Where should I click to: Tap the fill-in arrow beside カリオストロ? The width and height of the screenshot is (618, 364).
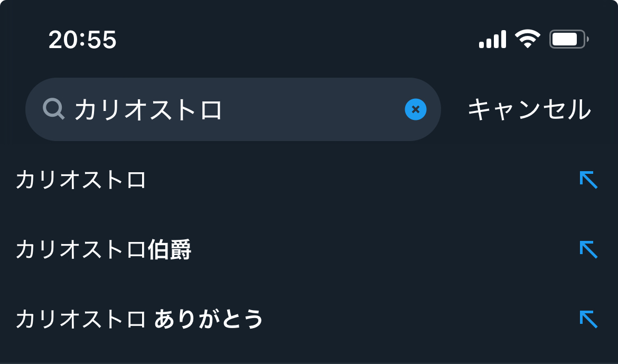click(x=588, y=180)
